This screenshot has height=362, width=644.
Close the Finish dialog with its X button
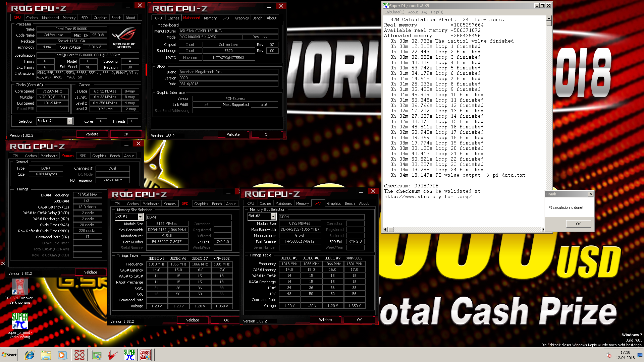(591, 194)
